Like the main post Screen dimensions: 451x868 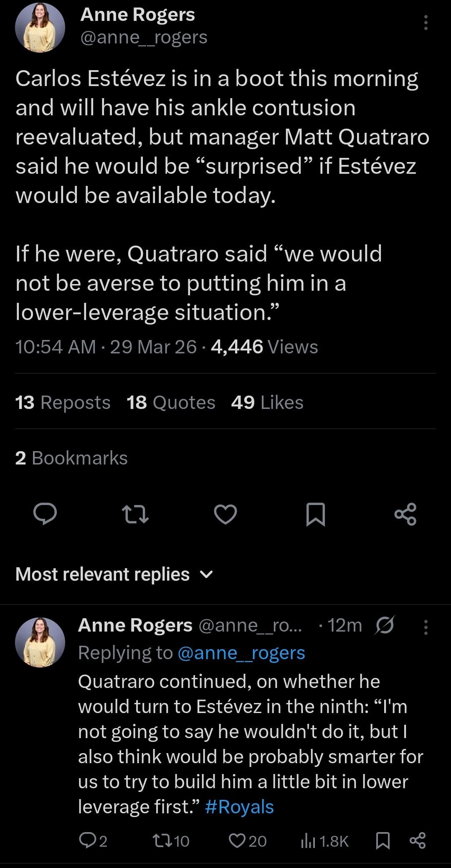(225, 514)
